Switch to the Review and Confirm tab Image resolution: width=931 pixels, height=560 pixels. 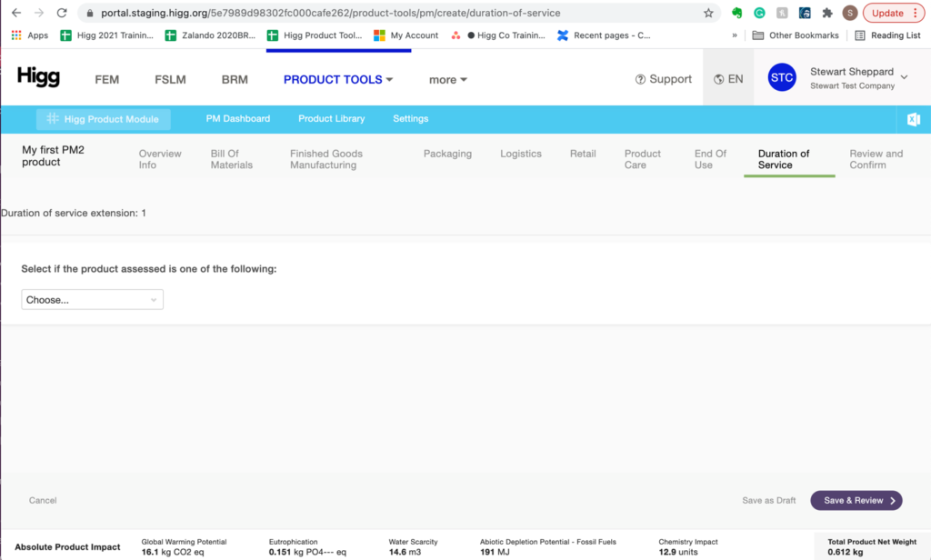tap(876, 159)
